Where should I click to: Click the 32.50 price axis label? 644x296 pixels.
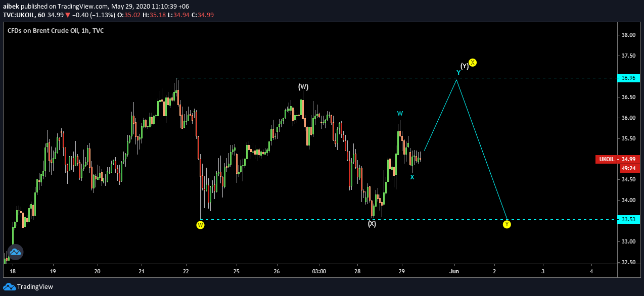tap(629, 262)
